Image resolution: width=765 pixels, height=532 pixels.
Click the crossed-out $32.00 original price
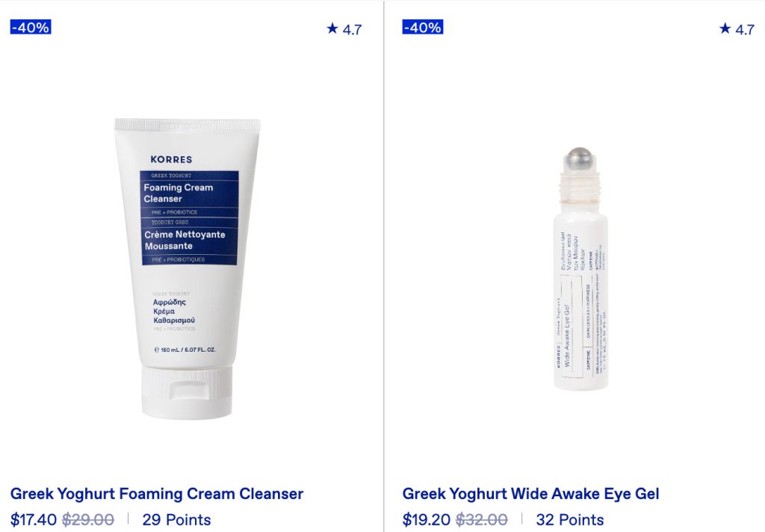pos(482,519)
